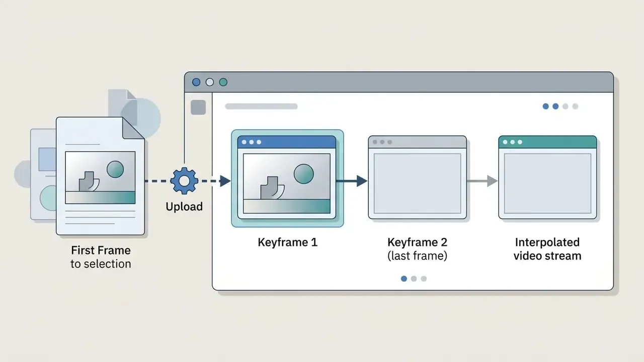644x362 pixels.
Task: Click the green circle in the main window title bar
Action: pyautogui.click(x=223, y=82)
